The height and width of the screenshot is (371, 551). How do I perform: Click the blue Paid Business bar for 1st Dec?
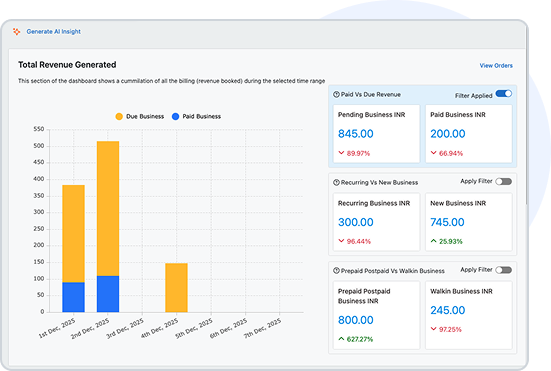pyautogui.click(x=73, y=297)
